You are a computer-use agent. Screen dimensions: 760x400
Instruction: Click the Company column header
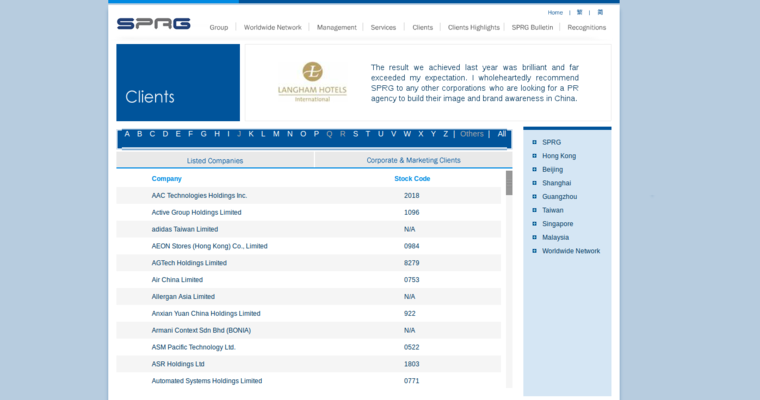click(166, 178)
